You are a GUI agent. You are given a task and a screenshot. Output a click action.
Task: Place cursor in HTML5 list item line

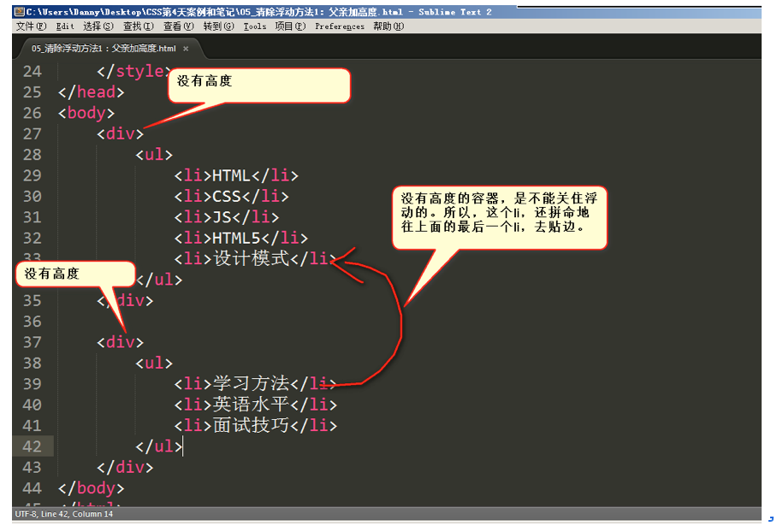tap(241, 239)
